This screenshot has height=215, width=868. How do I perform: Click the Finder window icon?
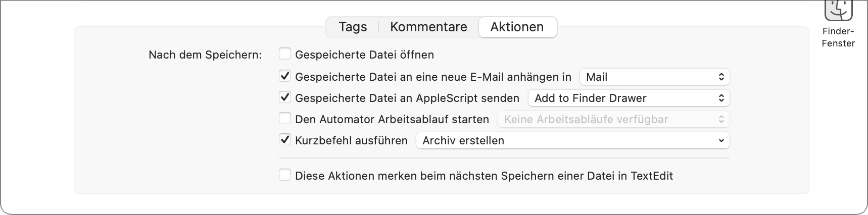(838, 9)
